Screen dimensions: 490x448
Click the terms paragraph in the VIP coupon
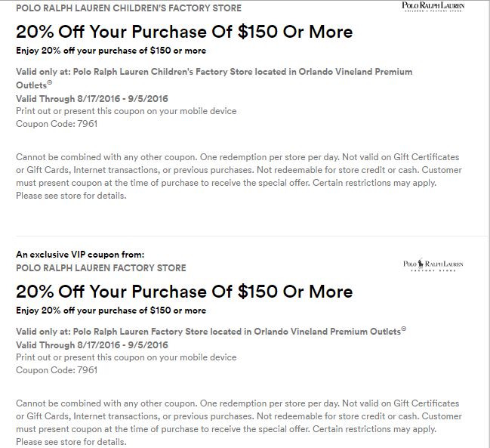[x=237, y=422]
